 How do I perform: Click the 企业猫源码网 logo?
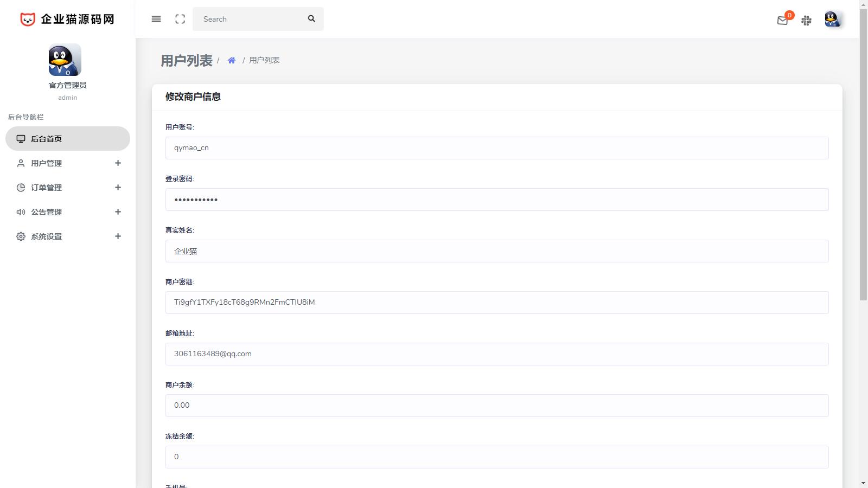(67, 19)
